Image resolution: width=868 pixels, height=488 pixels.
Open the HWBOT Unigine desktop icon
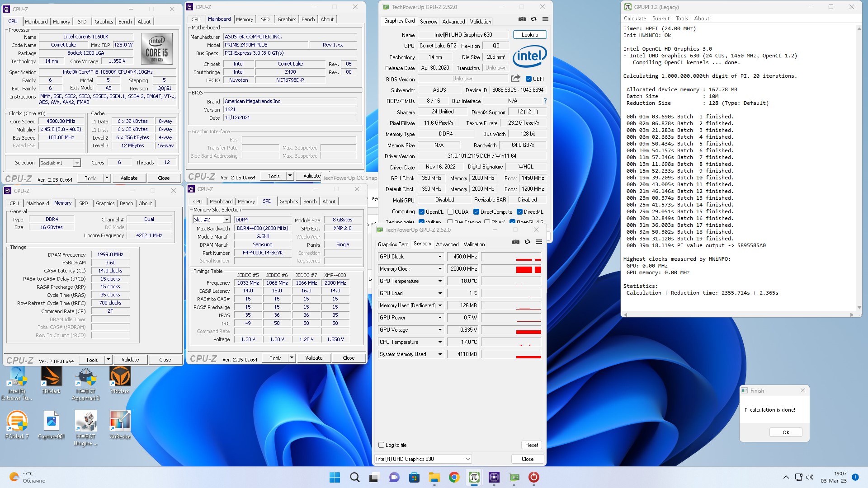85,428
